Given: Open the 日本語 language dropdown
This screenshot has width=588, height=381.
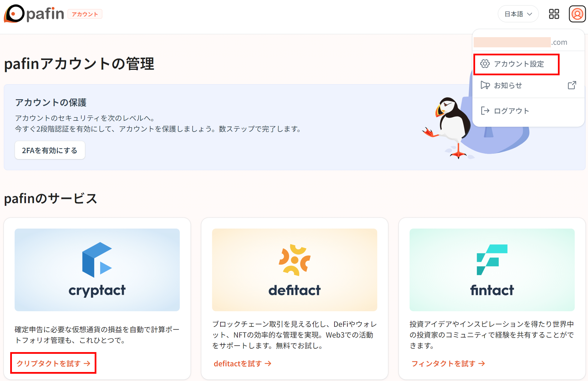Looking at the screenshot, I should (x=518, y=14).
